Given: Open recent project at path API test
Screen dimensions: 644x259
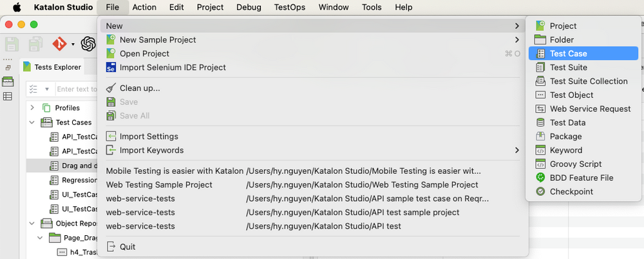Looking at the screenshot, I should click(312, 226).
